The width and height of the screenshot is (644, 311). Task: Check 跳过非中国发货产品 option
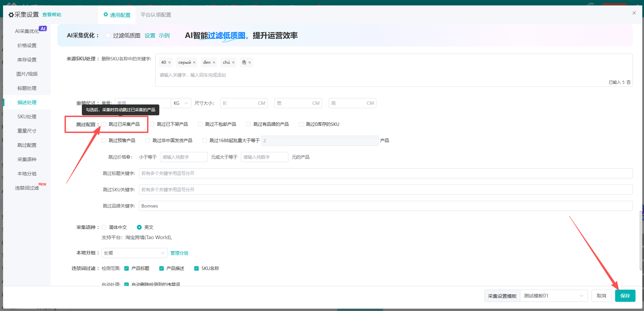(x=148, y=140)
